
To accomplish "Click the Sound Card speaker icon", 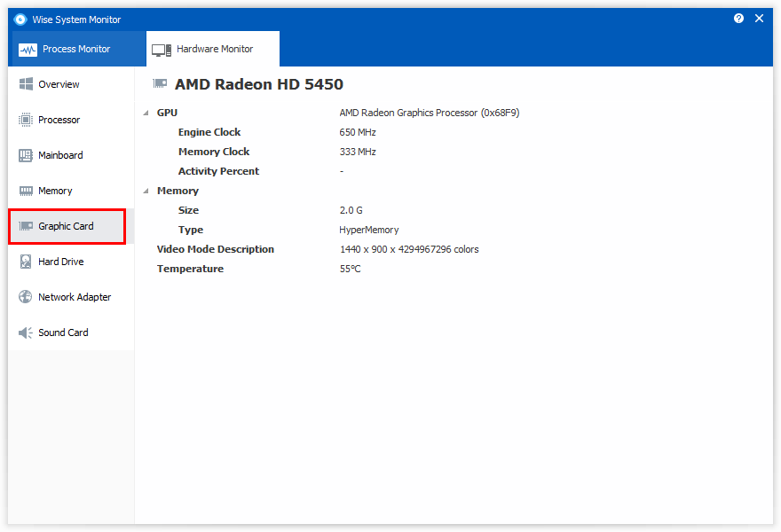I will point(26,332).
